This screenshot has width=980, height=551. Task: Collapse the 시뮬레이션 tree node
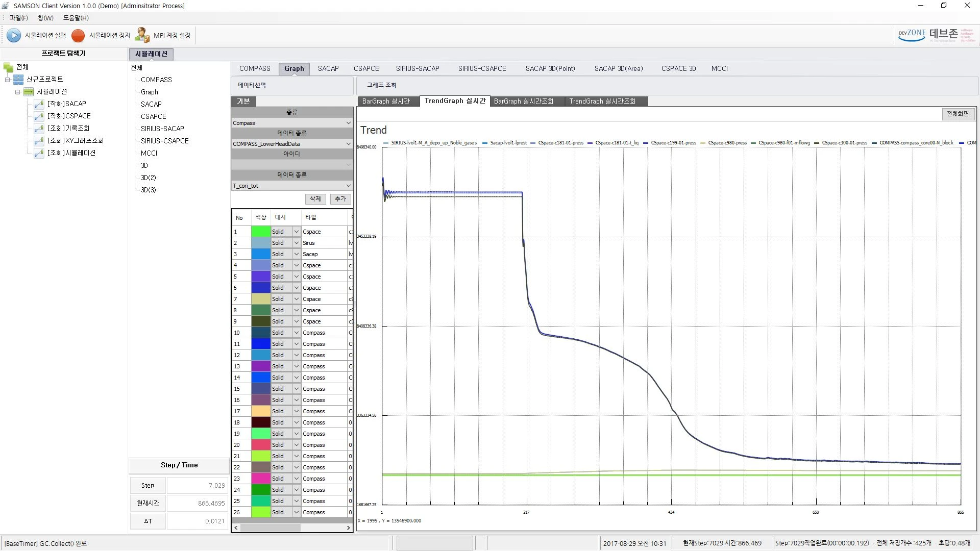(x=17, y=92)
